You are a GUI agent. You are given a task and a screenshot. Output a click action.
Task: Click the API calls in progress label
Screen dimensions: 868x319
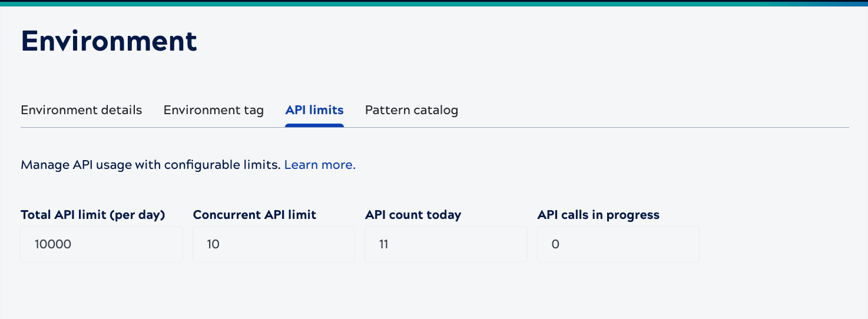(598, 215)
